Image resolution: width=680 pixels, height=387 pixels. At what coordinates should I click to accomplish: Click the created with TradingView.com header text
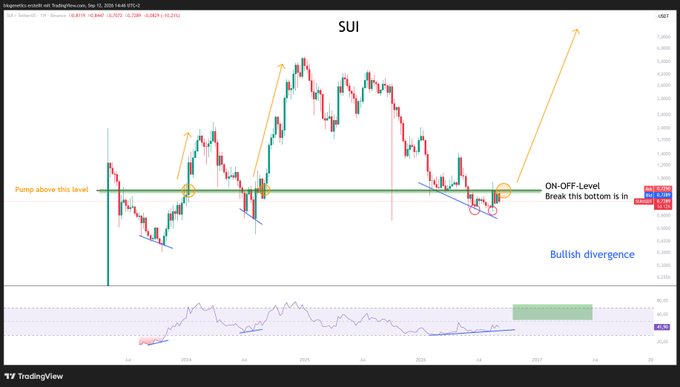click(72, 6)
